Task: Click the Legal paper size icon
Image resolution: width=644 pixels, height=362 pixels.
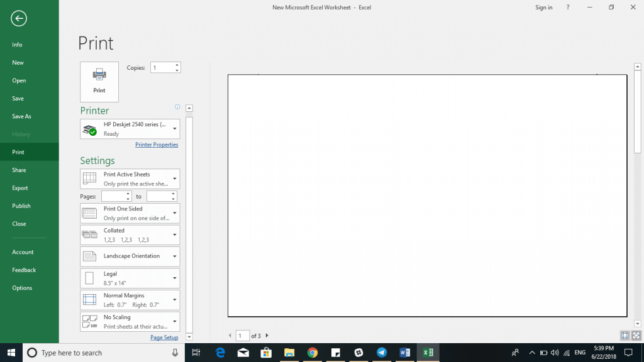Action: pos(89,278)
